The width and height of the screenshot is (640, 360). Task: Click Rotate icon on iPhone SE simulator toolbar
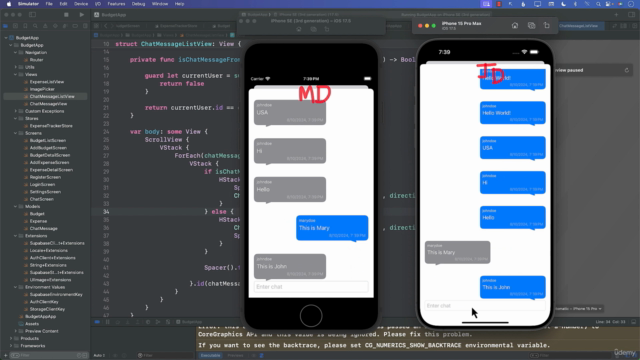327,29
